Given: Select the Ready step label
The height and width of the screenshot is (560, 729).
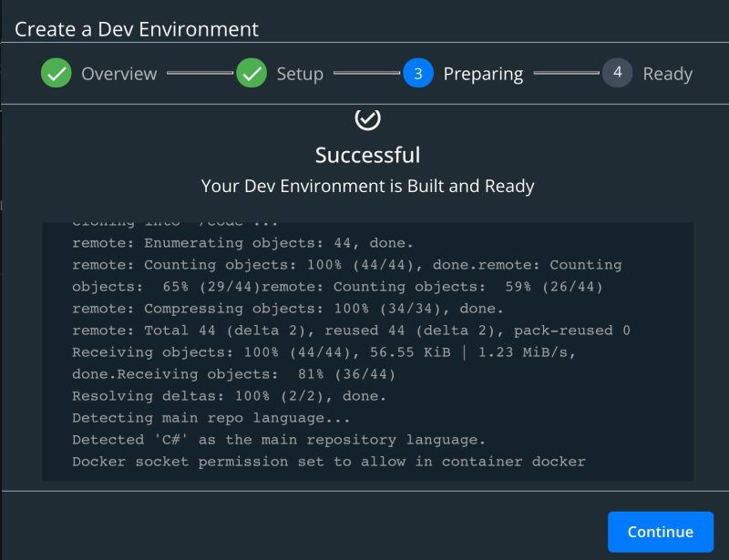Looking at the screenshot, I should pyautogui.click(x=670, y=74).
